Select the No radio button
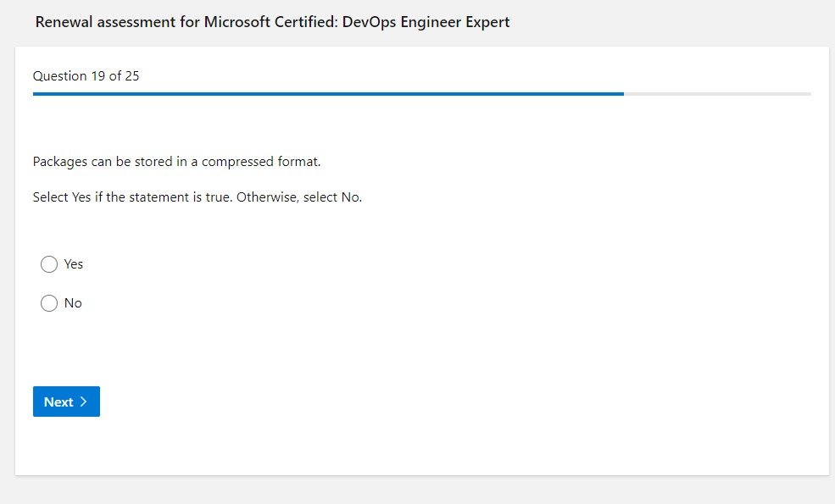Image resolution: width=835 pixels, height=504 pixels. pyautogui.click(x=49, y=303)
